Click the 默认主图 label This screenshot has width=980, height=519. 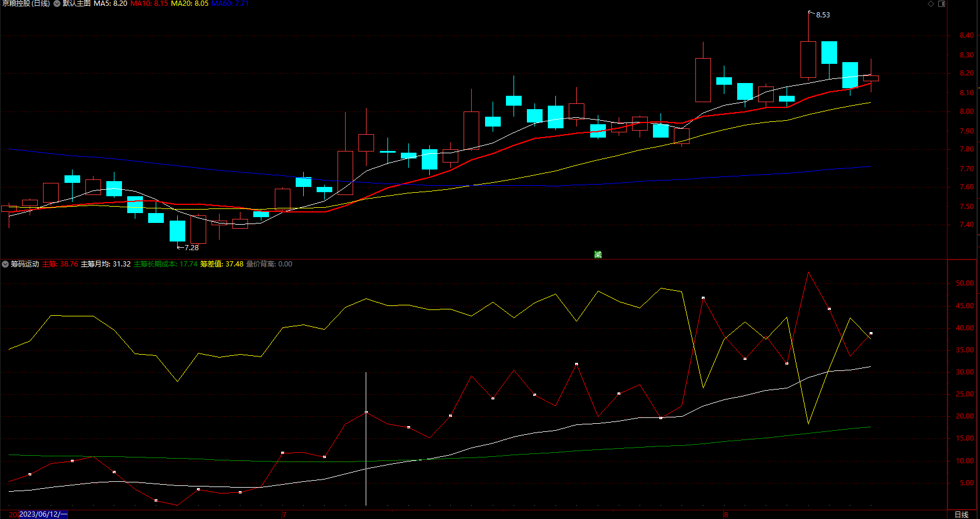tap(77, 3)
